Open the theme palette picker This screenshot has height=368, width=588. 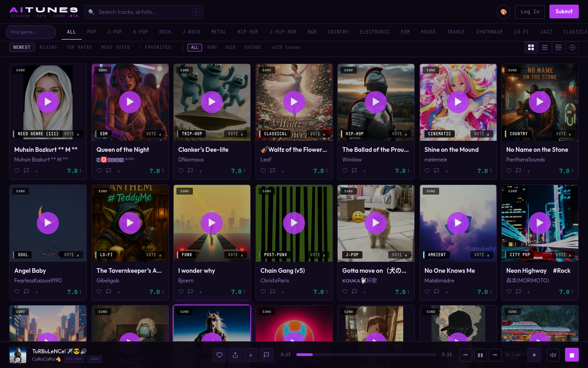point(503,12)
